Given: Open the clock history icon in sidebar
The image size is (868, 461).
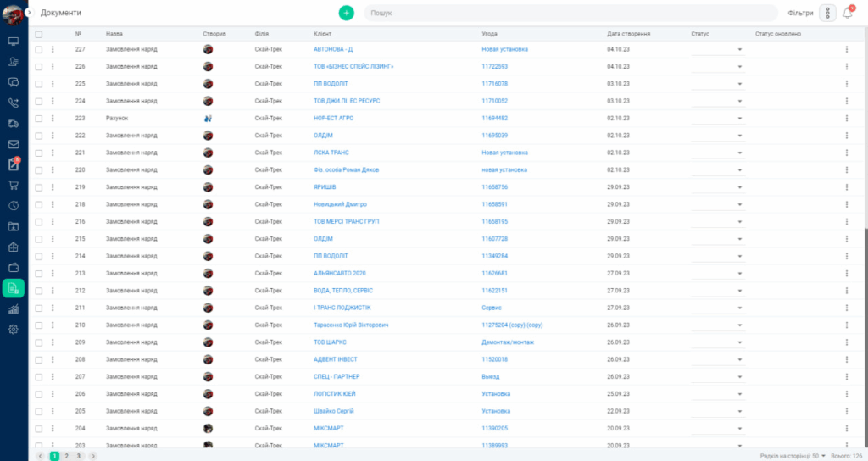Looking at the screenshot, I should pos(14,205).
